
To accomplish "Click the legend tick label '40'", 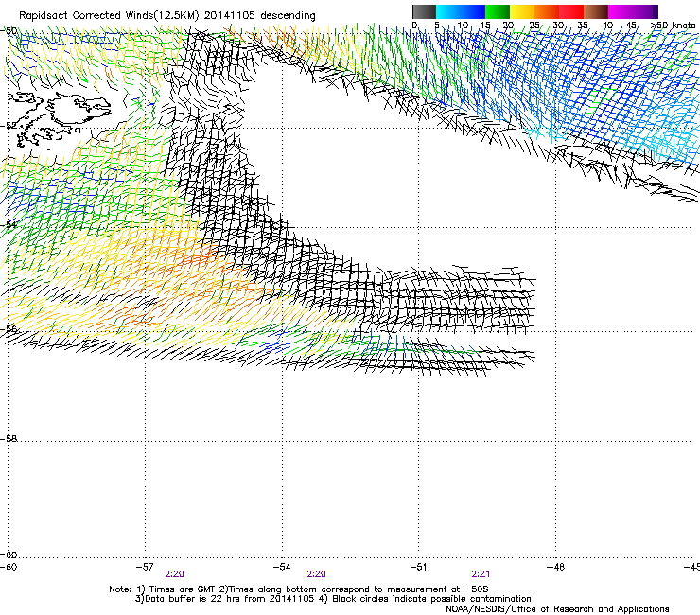I will point(607,26).
